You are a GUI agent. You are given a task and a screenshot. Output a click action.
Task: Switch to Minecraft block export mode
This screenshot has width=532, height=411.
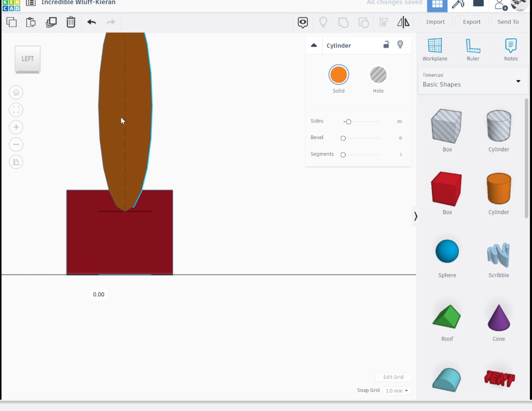coord(458,4)
